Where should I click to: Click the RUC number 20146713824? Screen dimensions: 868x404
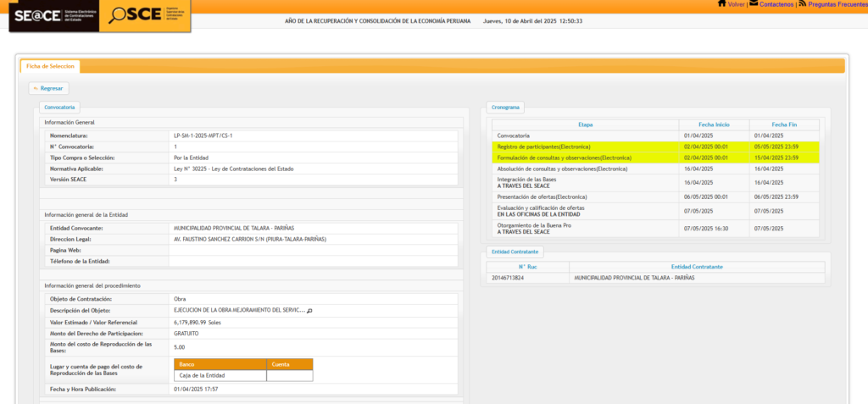(x=509, y=278)
